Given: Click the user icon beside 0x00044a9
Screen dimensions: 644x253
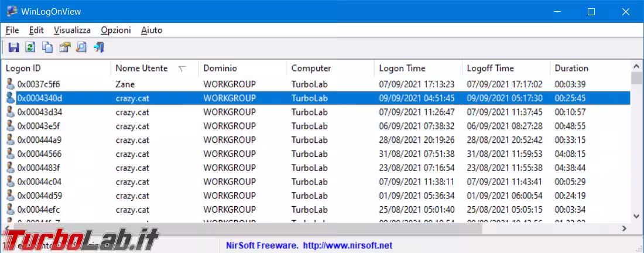Looking at the screenshot, I should click(10, 140).
